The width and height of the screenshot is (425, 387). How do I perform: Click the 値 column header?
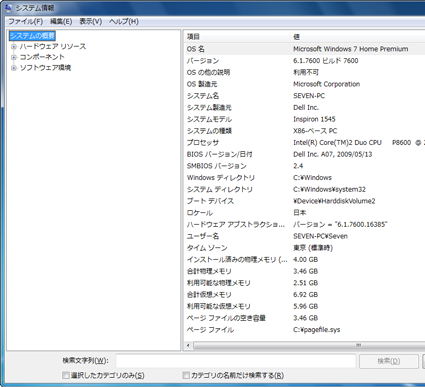tap(358, 37)
